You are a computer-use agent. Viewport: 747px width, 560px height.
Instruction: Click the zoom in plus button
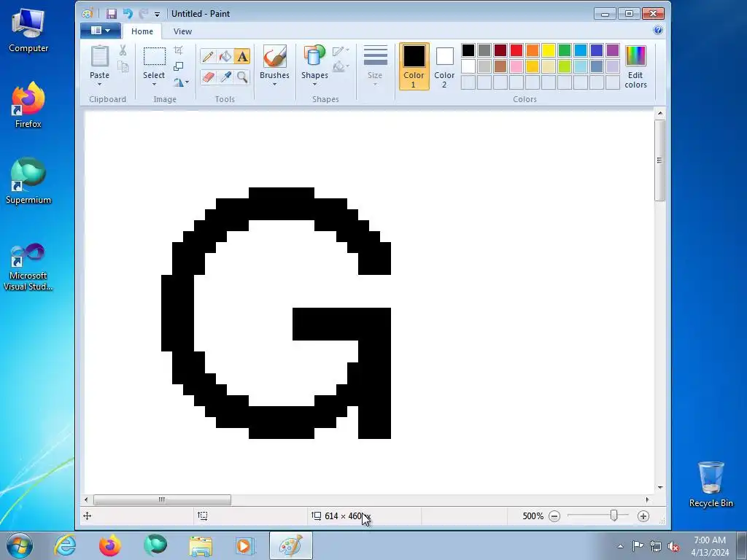[643, 516]
